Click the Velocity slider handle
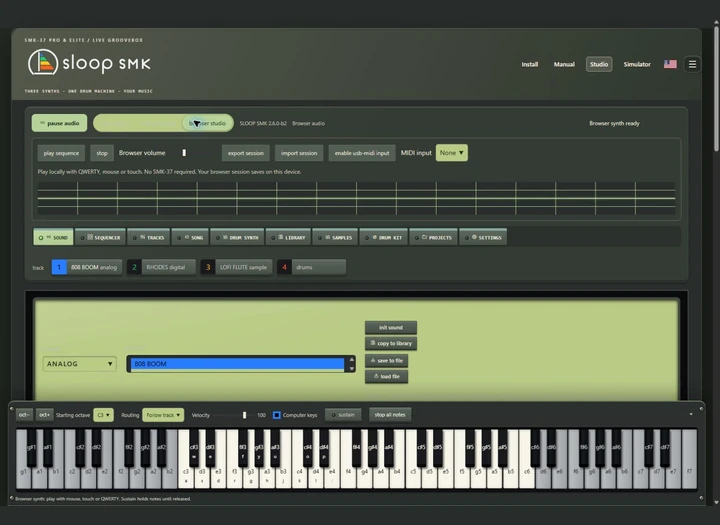720x525 pixels. click(244, 415)
